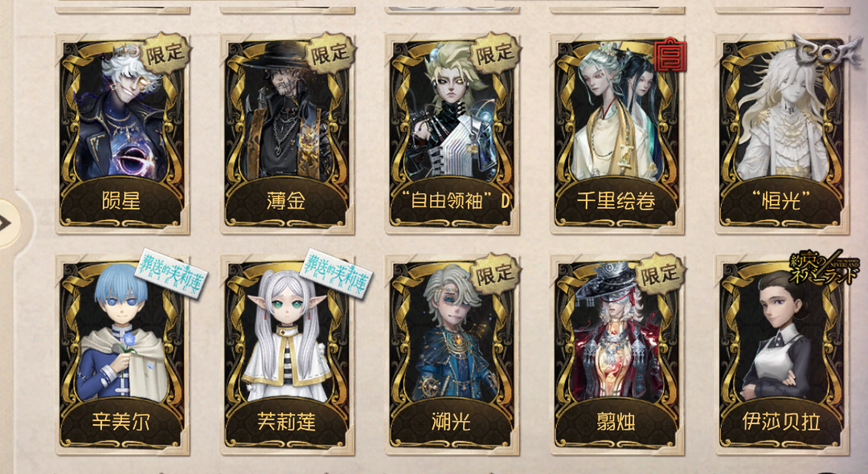Click Frieren collab tag on 芙莉莲 card
This screenshot has width=868, height=474.
coord(335,272)
